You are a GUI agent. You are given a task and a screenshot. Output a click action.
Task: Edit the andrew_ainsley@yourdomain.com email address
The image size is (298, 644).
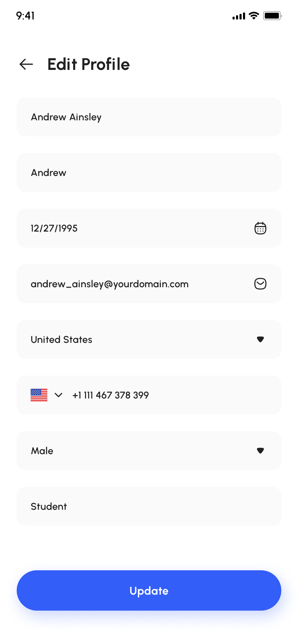[110, 284]
